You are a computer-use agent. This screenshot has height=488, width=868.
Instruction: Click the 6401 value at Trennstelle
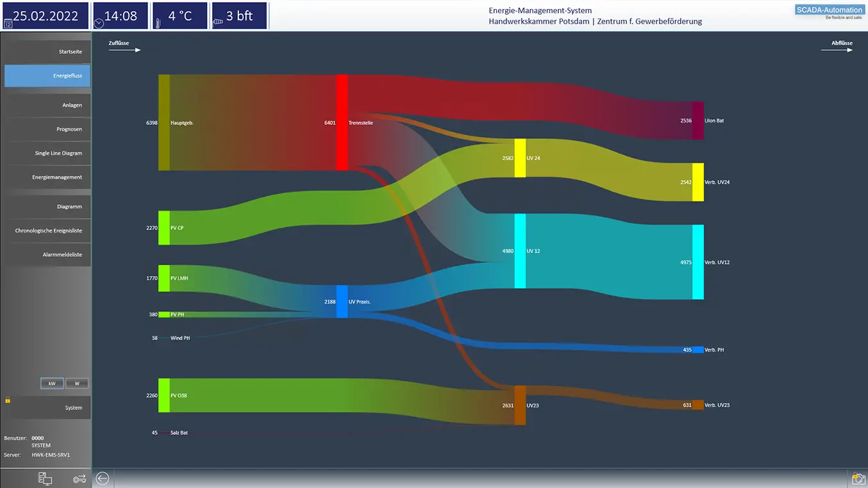tap(330, 122)
